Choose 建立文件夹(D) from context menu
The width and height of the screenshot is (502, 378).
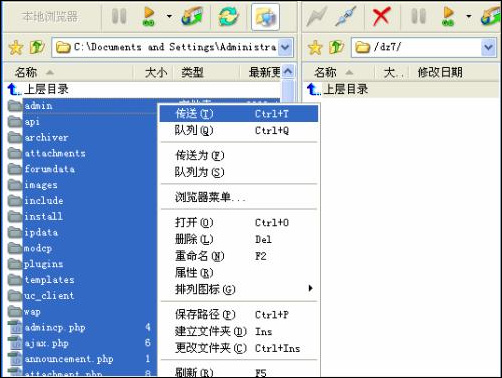pos(239,331)
